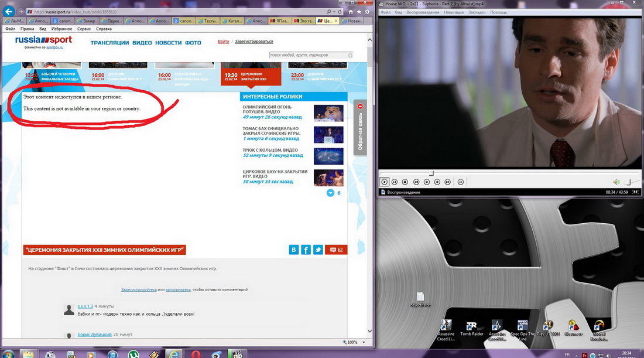Click the browser page scrollbar down arrow

(x=369, y=331)
